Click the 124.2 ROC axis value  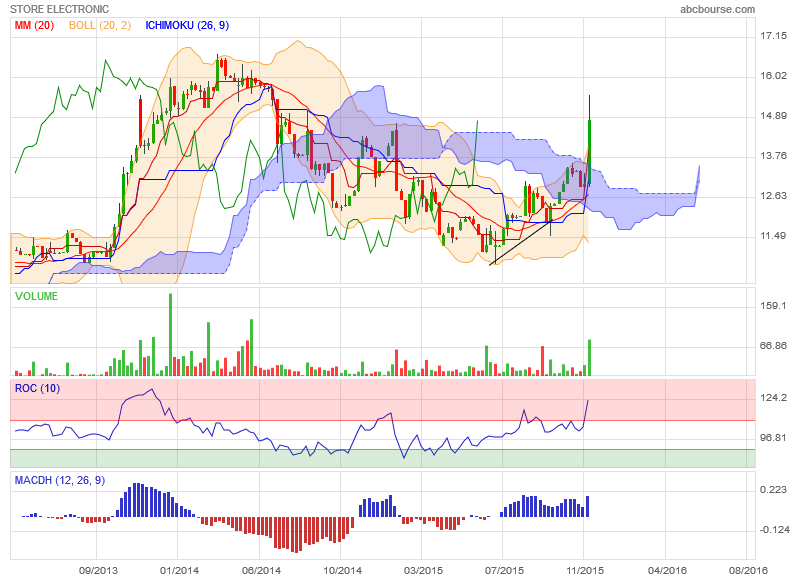coord(773,398)
